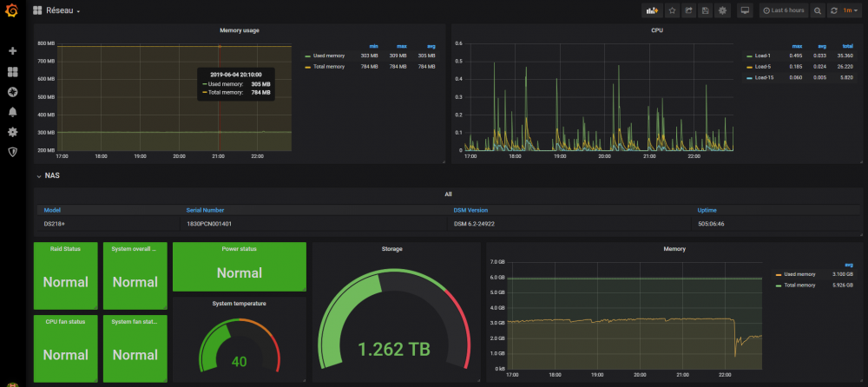Image resolution: width=868 pixels, height=387 pixels.
Task: Open Alerting bell icon in sidebar
Action: (12, 112)
